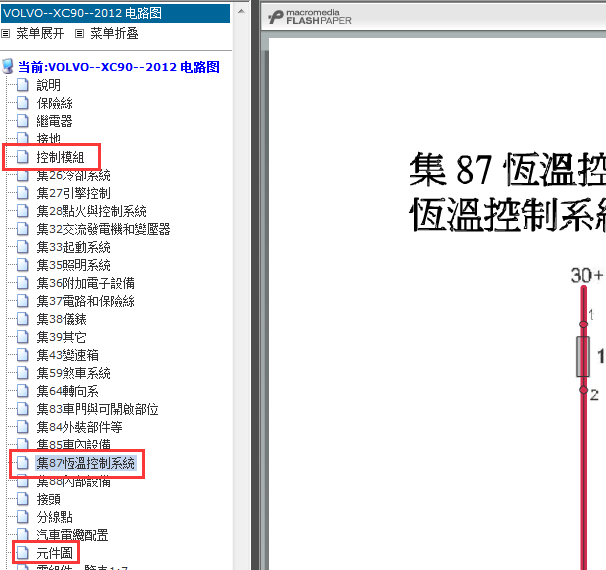The image size is (606, 570).
Task: Click the computer icon of the root node
Action: point(8,66)
